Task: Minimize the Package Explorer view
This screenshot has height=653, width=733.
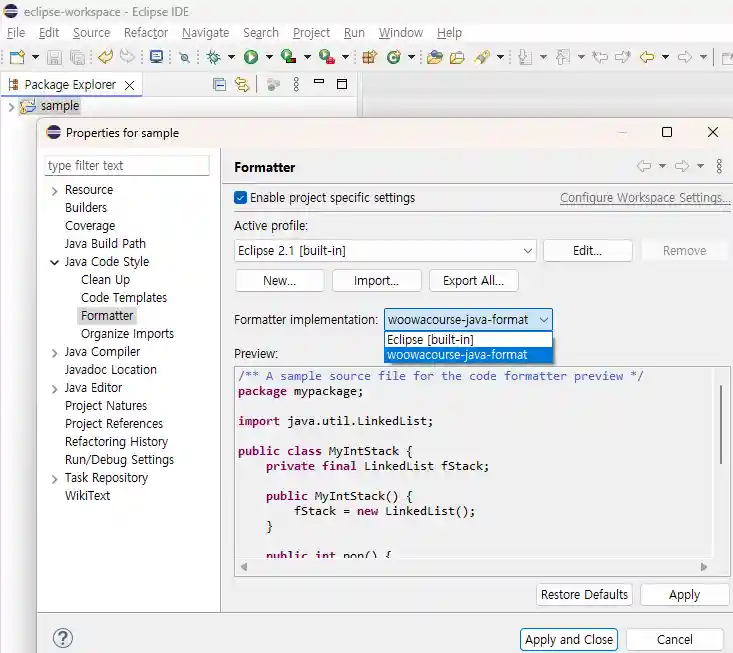Action: [319, 81]
